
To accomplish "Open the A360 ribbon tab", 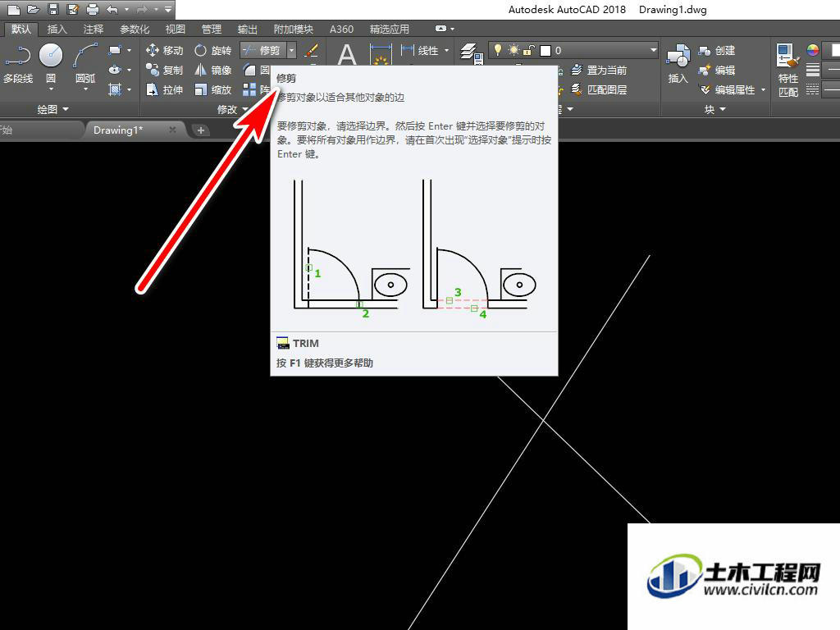I will [342, 29].
